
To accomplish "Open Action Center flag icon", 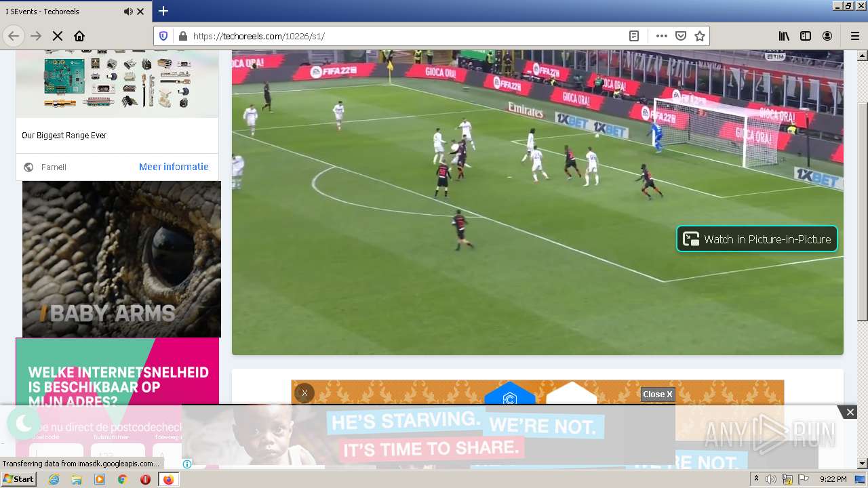I will coord(804,479).
